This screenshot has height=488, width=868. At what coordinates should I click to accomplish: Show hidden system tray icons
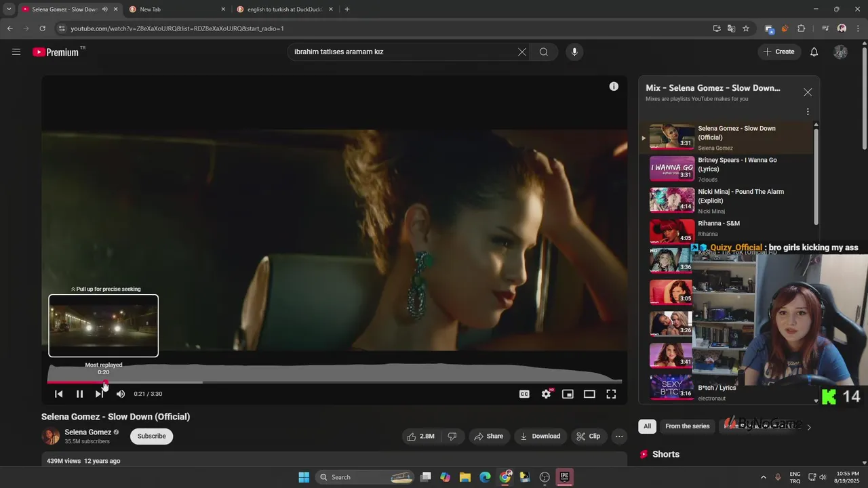[x=763, y=477]
